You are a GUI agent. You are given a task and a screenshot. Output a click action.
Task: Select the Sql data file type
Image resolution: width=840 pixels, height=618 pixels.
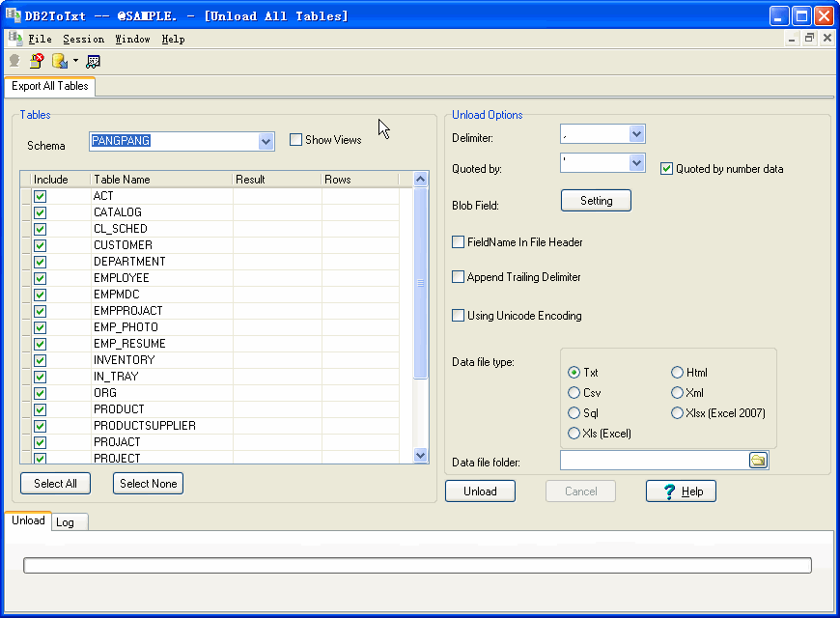[574, 412]
